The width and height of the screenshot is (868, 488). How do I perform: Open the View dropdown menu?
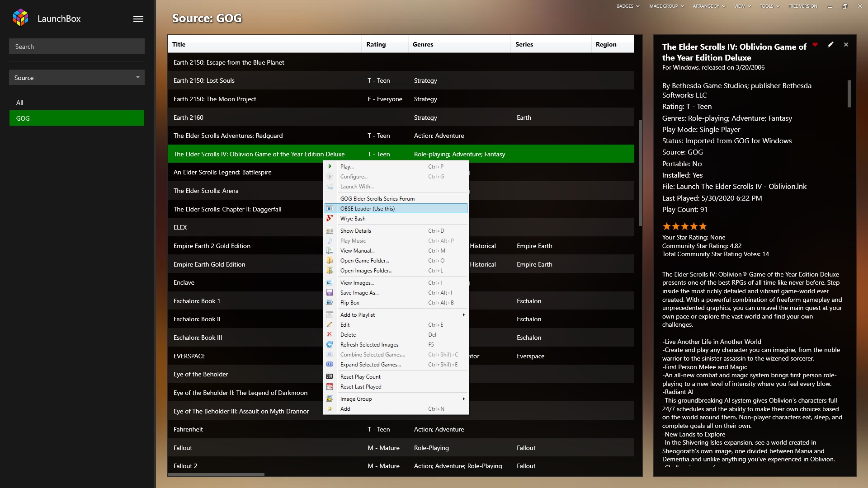742,6
